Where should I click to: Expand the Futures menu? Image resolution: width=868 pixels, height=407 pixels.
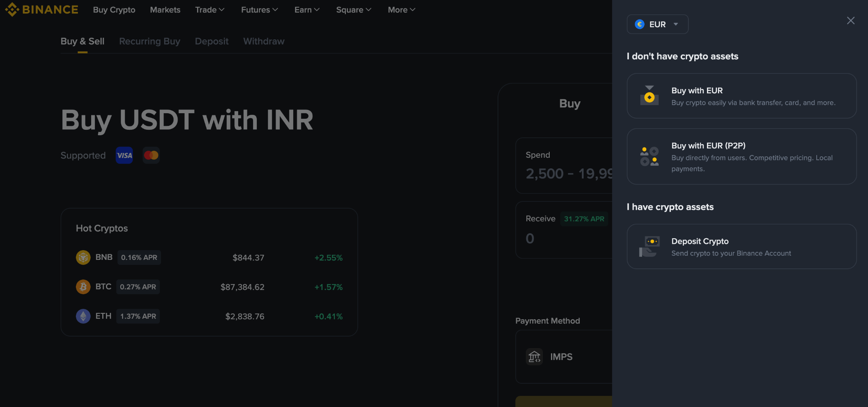pos(259,10)
